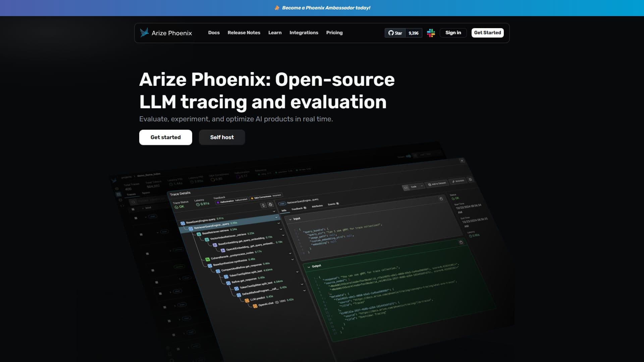This screenshot has width=644, height=362.
Task: Open the Learn navigation item
Action: click(x=275, y=33)
